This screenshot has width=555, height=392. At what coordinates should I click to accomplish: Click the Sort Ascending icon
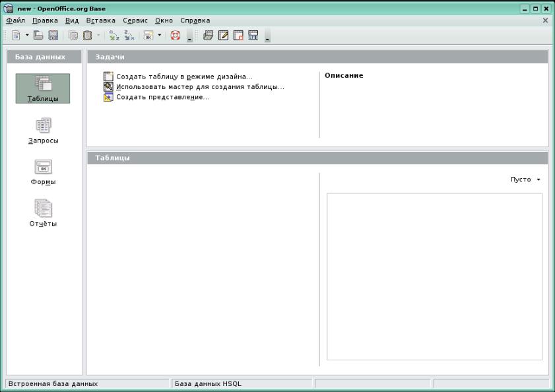(114, 35)
